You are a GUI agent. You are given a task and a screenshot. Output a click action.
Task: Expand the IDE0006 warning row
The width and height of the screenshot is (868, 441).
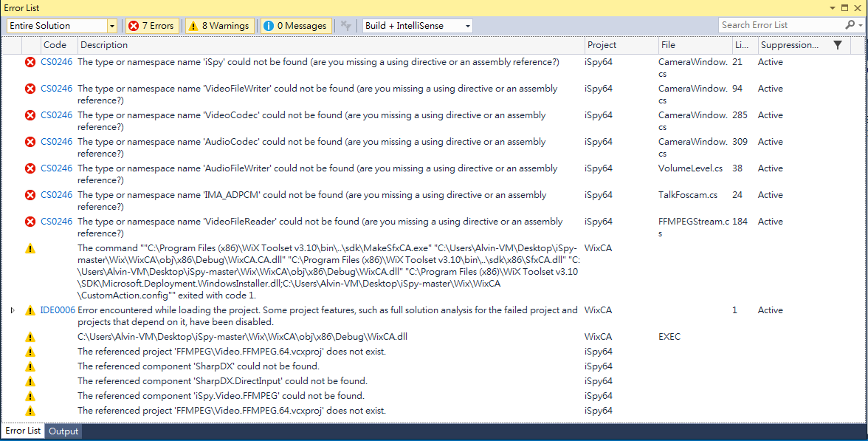[13, 310]
